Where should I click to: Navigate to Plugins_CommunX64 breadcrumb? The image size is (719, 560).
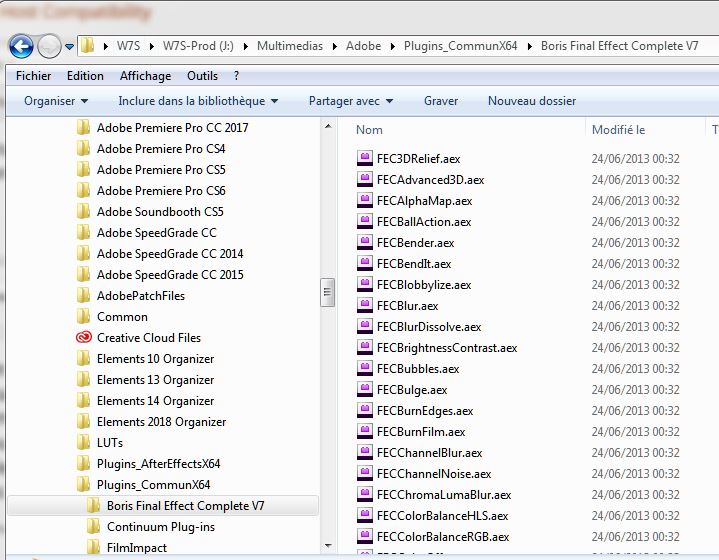click(x=460, y=46)
